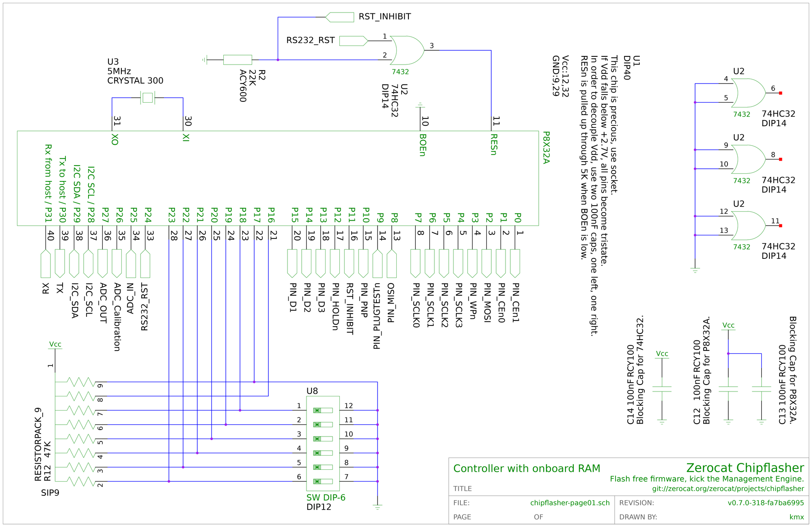Click the RESn pin label inside the chip
The image size is (812, 527).
(494, 144)
